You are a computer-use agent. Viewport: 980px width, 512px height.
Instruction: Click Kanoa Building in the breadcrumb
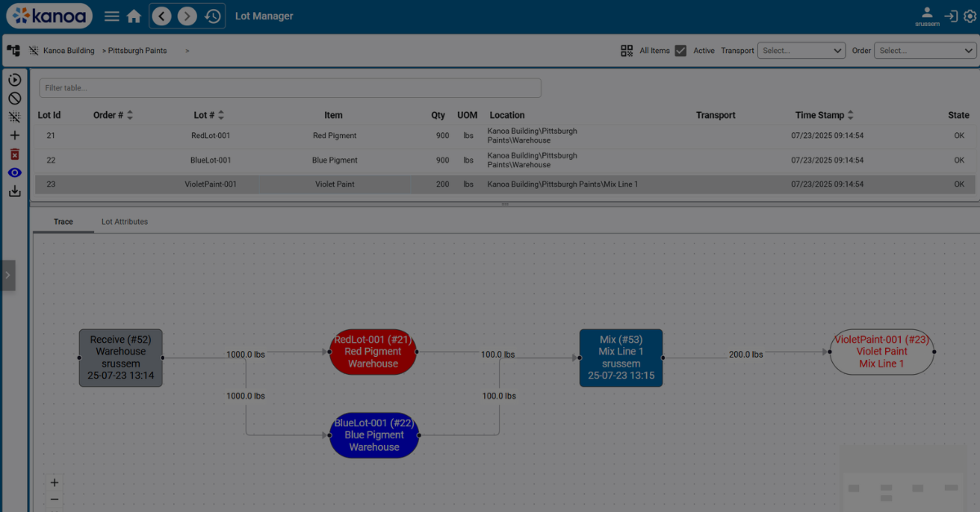(69, 51)
